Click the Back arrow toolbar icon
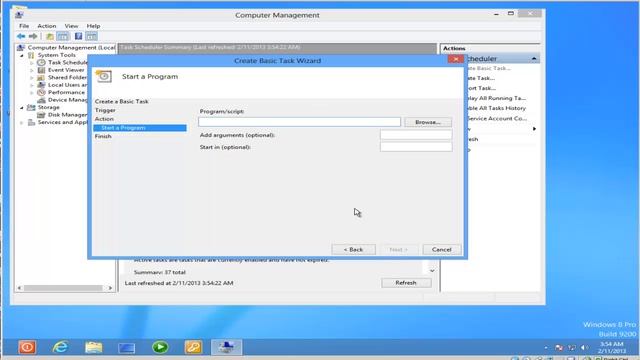The width and height of the screenshot is (640, 360). click(21, 36)
